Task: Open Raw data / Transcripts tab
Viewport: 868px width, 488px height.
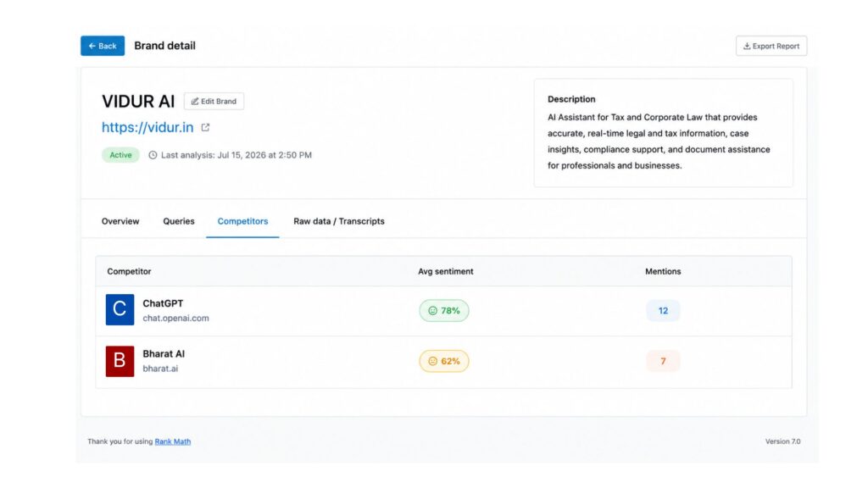Action: 339,221
